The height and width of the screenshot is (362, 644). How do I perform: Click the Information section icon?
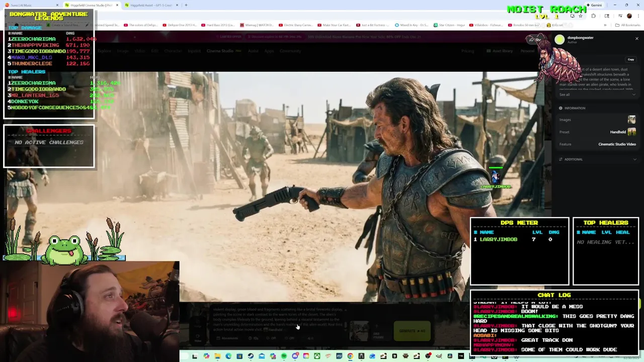tap(560, 108)
